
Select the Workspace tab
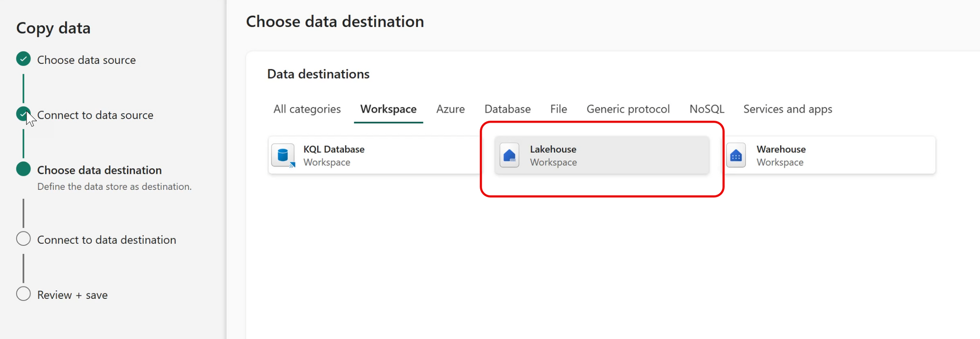click(388, 109)
